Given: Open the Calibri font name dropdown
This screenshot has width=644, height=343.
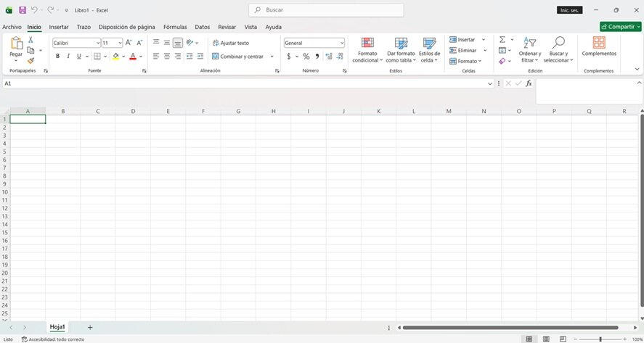Looking at the screenshot, I should (76, 43).
